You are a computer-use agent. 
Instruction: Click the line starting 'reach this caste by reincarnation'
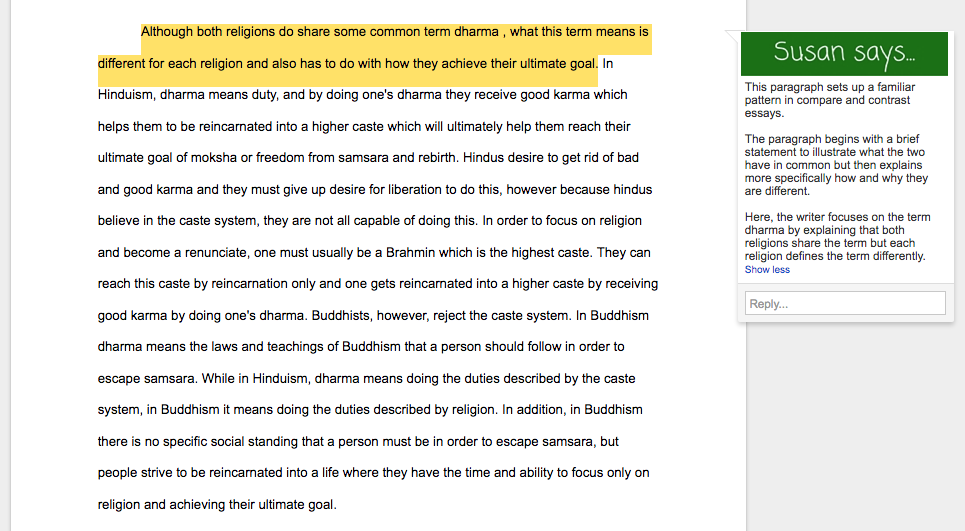[x=378, y=284]
